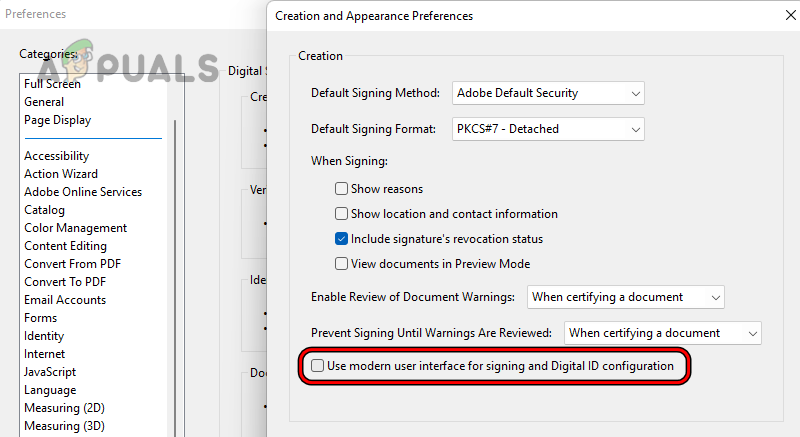The image size is (800, 437).
Task: Select General category in Preferences
Action: [44, 102]
